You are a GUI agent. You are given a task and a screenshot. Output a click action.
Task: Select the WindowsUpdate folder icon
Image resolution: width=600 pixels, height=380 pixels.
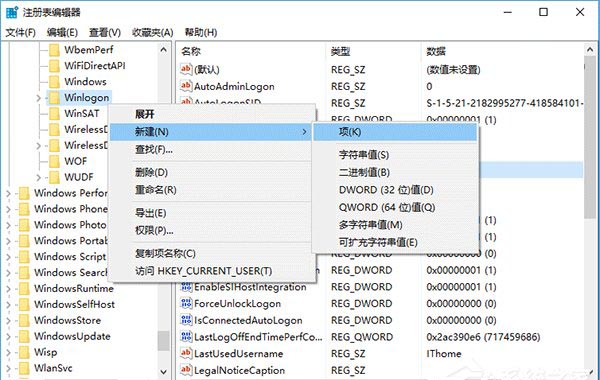pyautogui.click(x=24, y=336)
